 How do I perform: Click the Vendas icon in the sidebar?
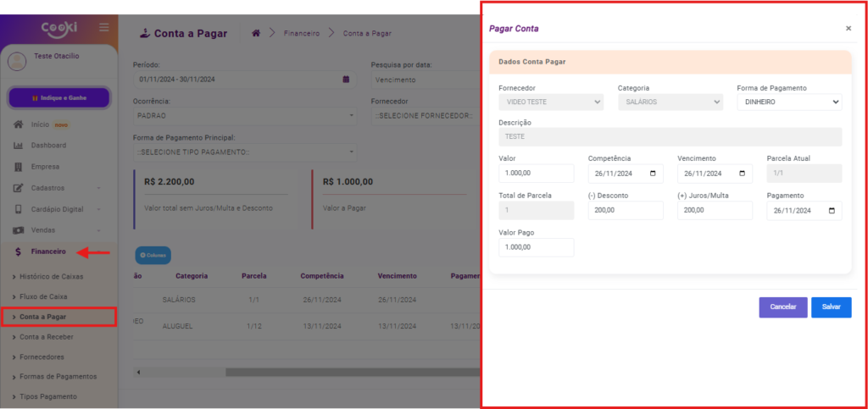click(18, 230)
